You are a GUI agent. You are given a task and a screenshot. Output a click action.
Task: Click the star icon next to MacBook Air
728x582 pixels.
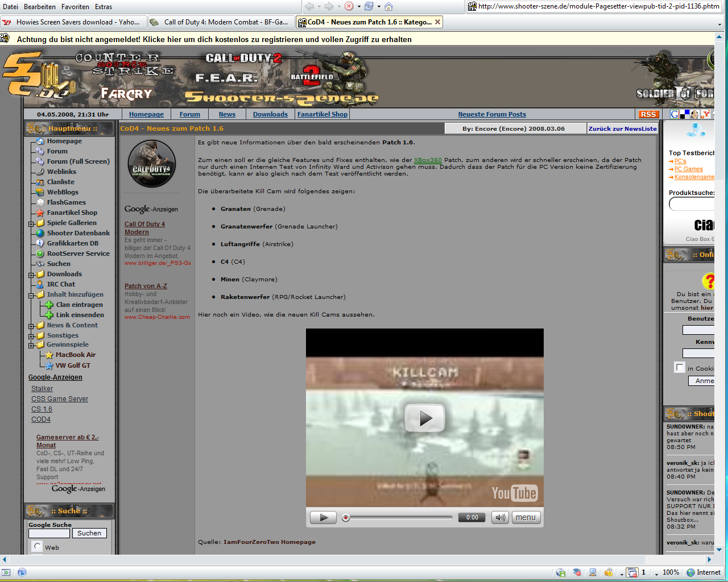[x=49, y=355]
